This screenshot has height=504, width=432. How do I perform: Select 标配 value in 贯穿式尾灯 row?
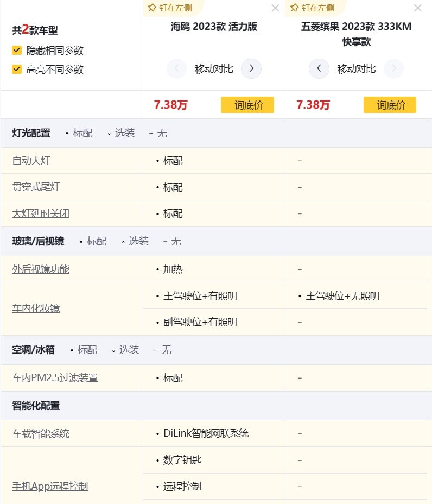tap(173, 187)
